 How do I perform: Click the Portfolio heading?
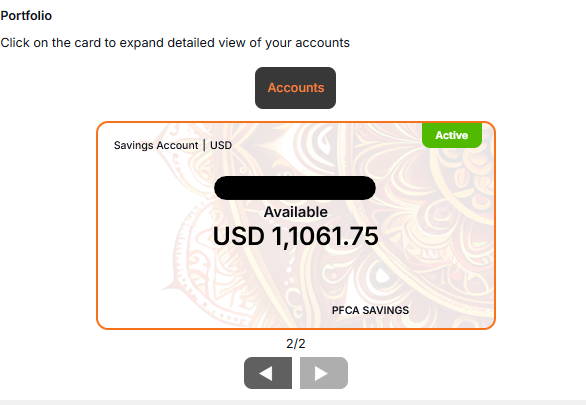click(x=26, y=16)
